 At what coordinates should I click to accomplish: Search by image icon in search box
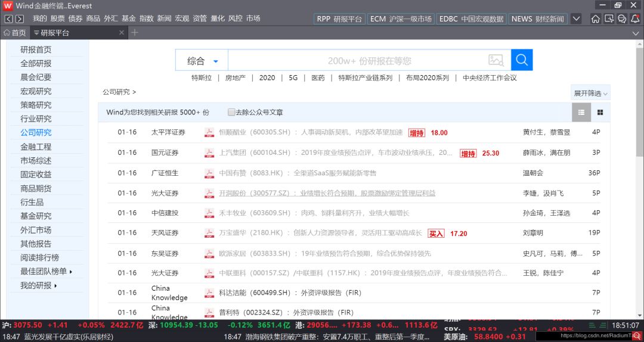point(496,60)
